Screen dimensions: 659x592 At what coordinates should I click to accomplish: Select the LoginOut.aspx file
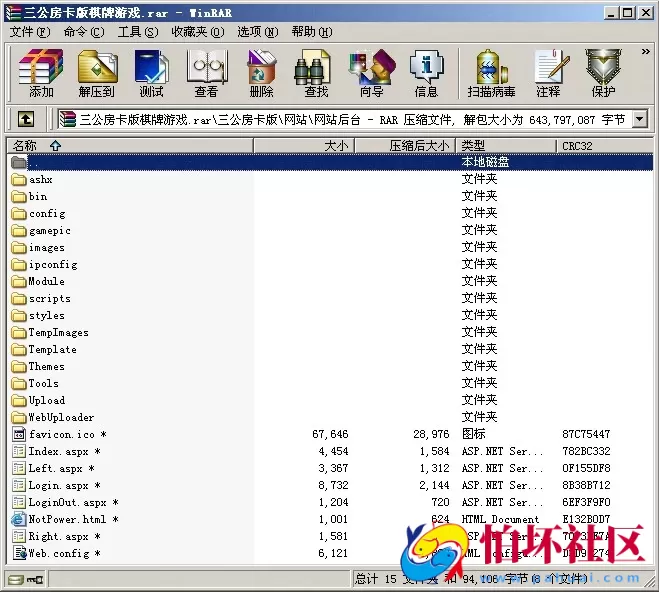click(x=65, y=502)
